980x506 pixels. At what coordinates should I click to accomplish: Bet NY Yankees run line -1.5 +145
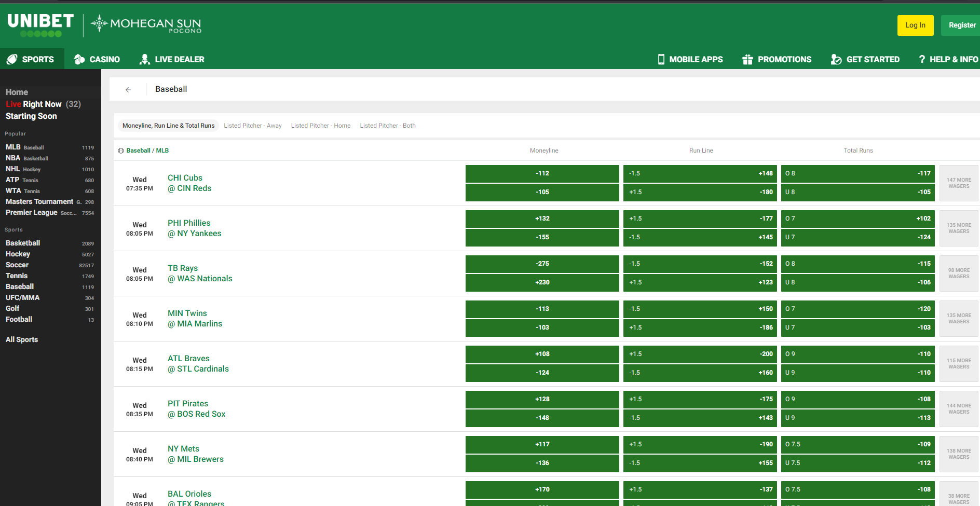pyautogui.click(x=700, y=237)
